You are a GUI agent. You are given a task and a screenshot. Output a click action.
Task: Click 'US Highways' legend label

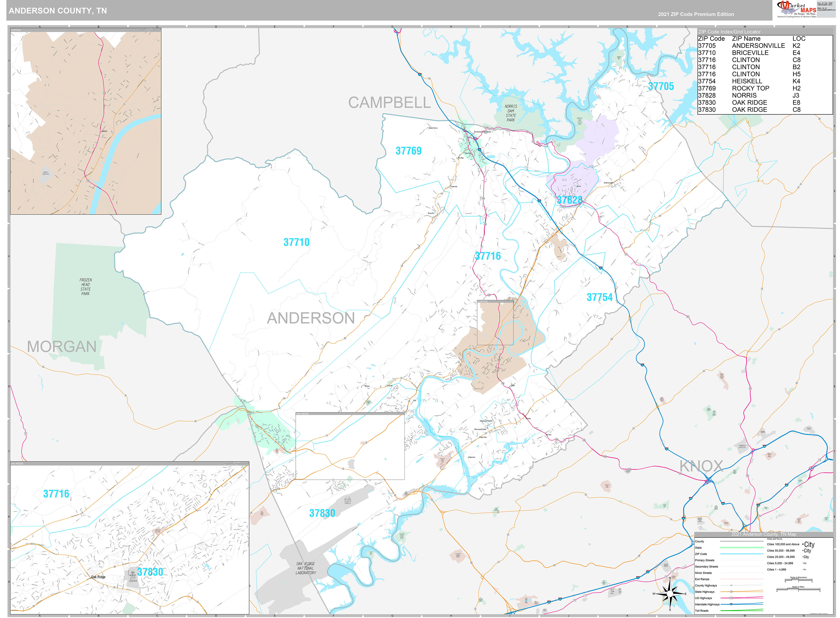[704, 598]
